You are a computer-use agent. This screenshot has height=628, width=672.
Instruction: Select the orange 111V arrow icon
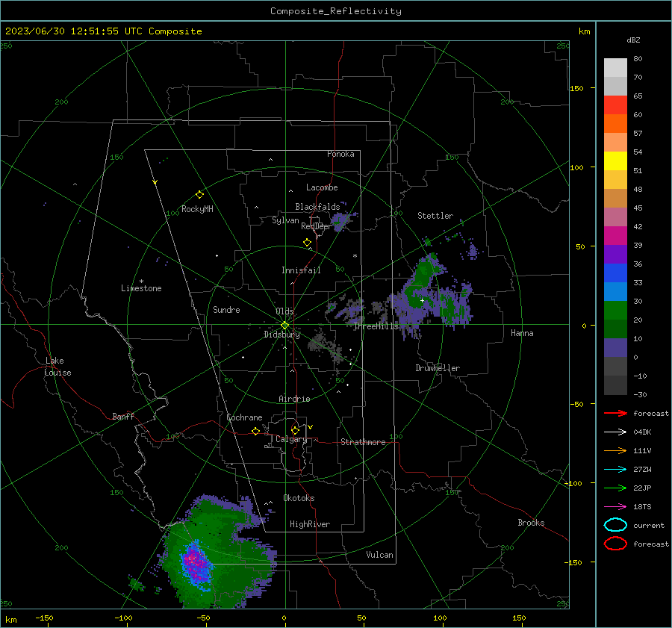point(615,450)
